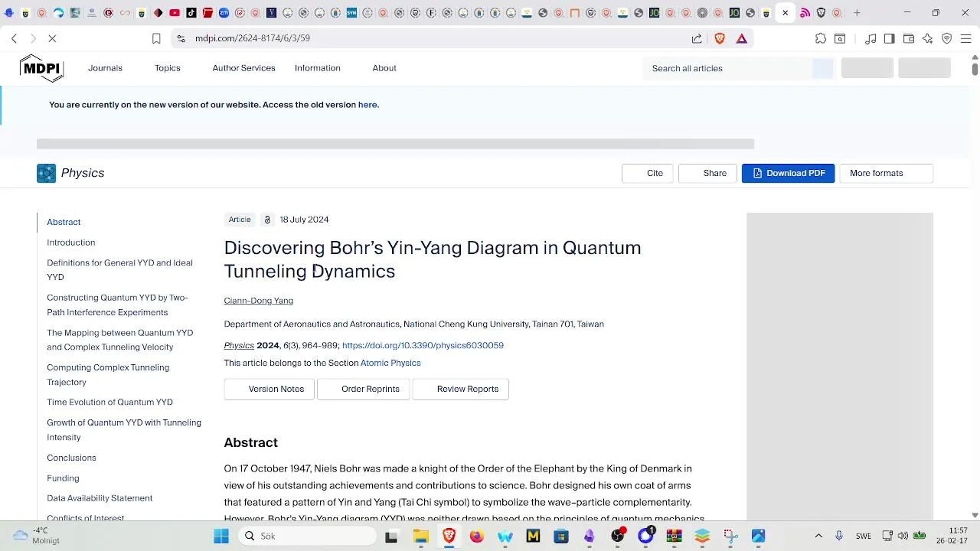980x551 pixels.
Task: Open WinRAR from taskbar
Action: click(x=674, y=536)
